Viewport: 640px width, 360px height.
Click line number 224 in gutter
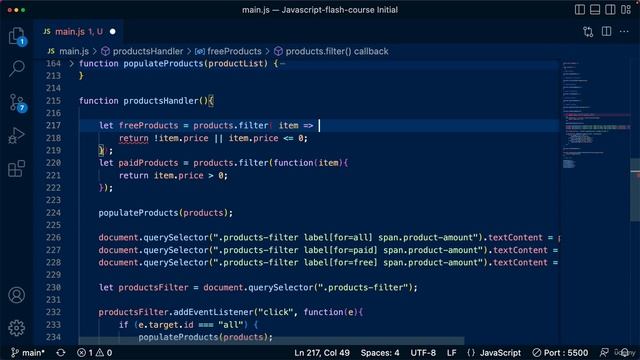tap(53, 213)
